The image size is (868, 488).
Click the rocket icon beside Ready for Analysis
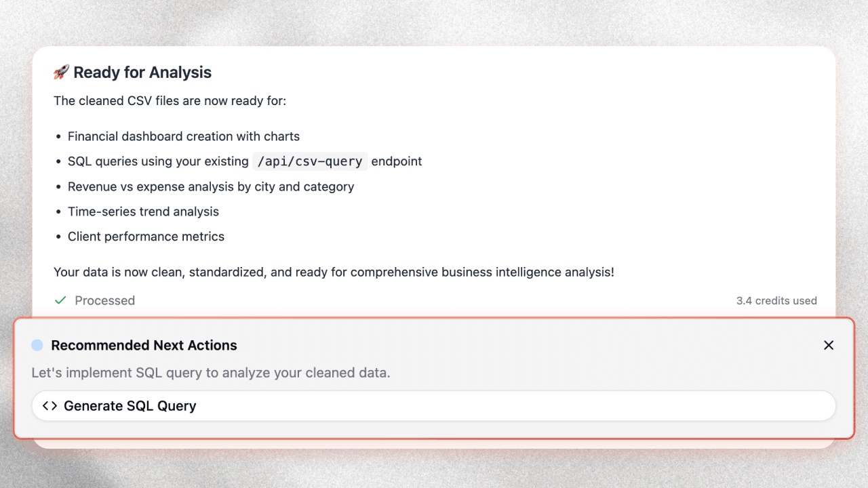(62, 72)
